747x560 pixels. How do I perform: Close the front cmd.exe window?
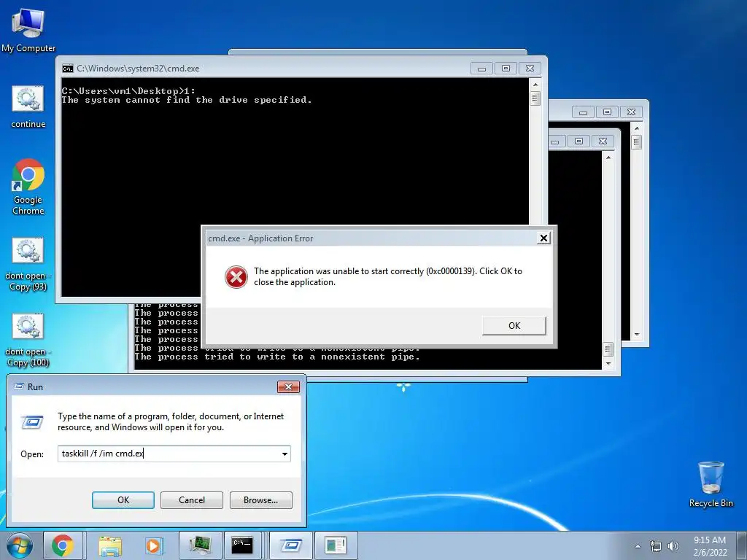click(530, 69)
